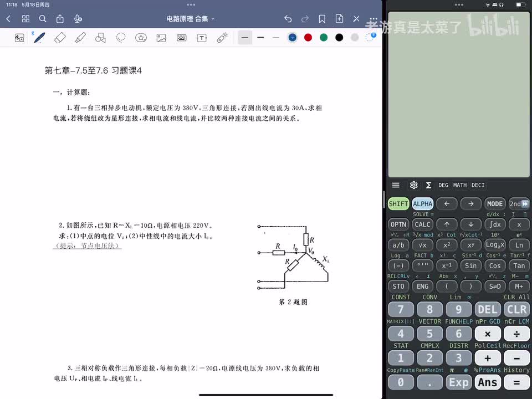532x399 pixels.
Task: Open calculator settings gear
Action: [x=413, y=185]
